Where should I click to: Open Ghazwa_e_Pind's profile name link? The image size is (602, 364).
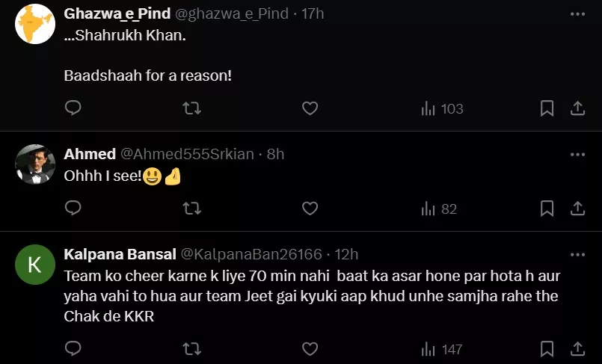[x=117, y=14]
